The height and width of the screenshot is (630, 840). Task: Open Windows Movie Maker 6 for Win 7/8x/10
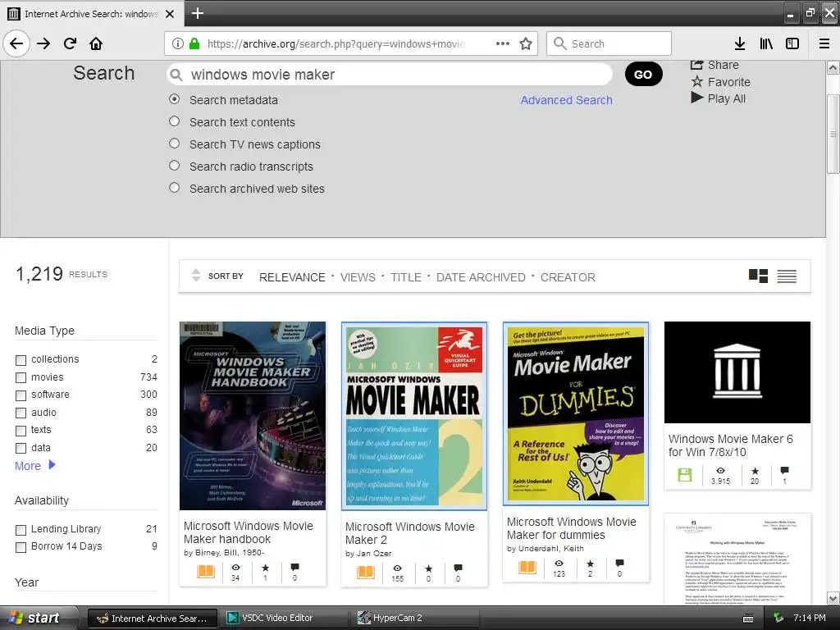730,445
